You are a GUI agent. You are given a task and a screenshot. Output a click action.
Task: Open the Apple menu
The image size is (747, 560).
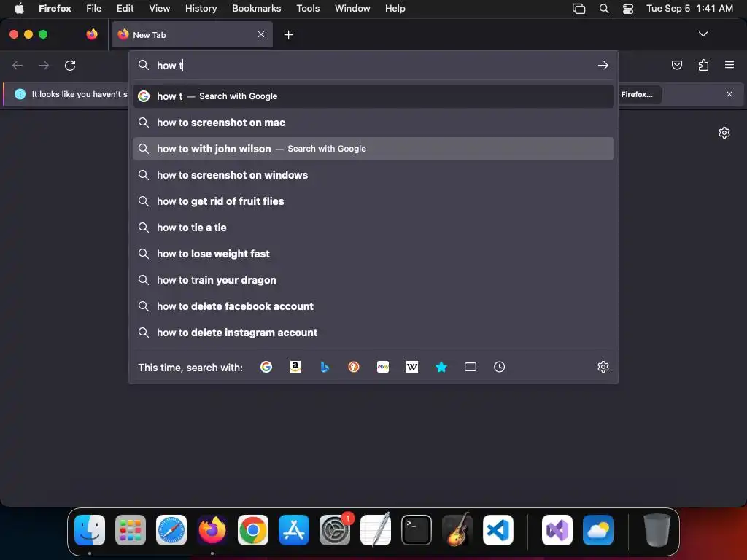(19, 8)
